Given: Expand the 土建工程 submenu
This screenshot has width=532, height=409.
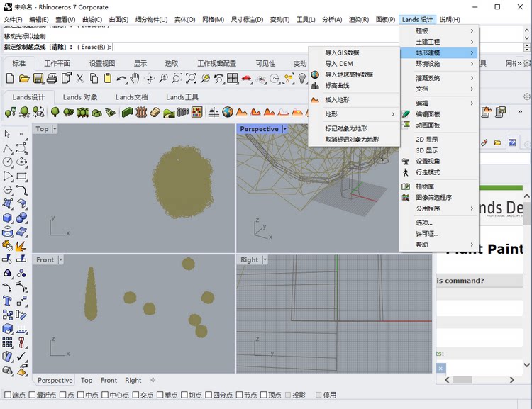Looking at the screenshot, I should point(439,42).
